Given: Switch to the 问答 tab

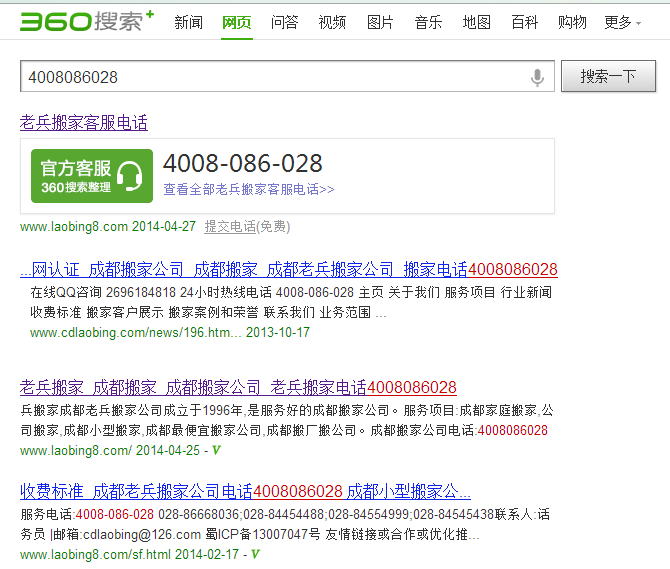Looking at the screenshot, I should tap(285, 22).
